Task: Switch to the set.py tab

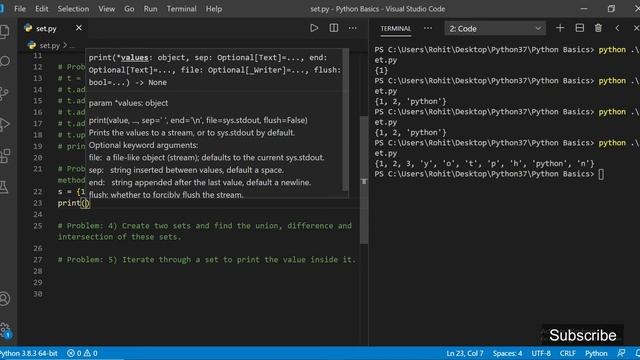Action: (x=45, y=29)
